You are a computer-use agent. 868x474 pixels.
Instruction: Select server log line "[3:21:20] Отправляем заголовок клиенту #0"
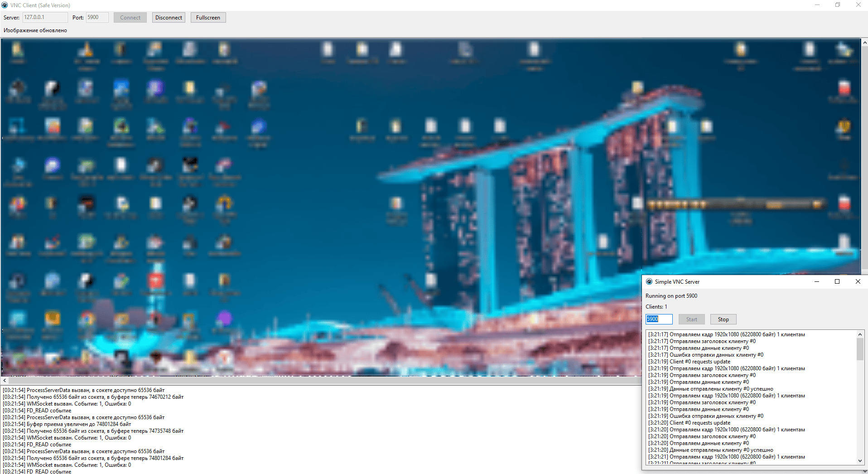[702, 436]
